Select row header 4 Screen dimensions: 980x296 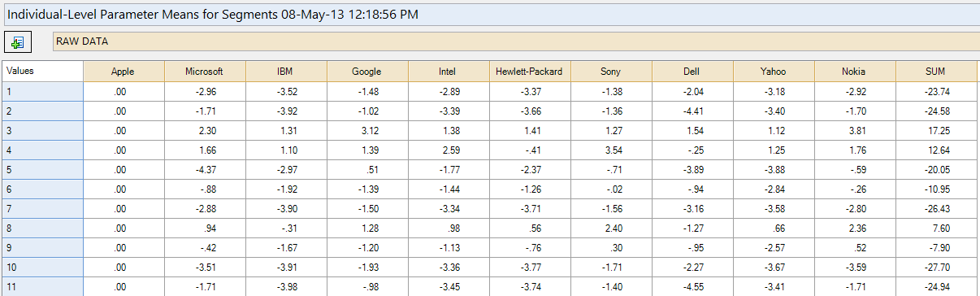pos(41,150)
